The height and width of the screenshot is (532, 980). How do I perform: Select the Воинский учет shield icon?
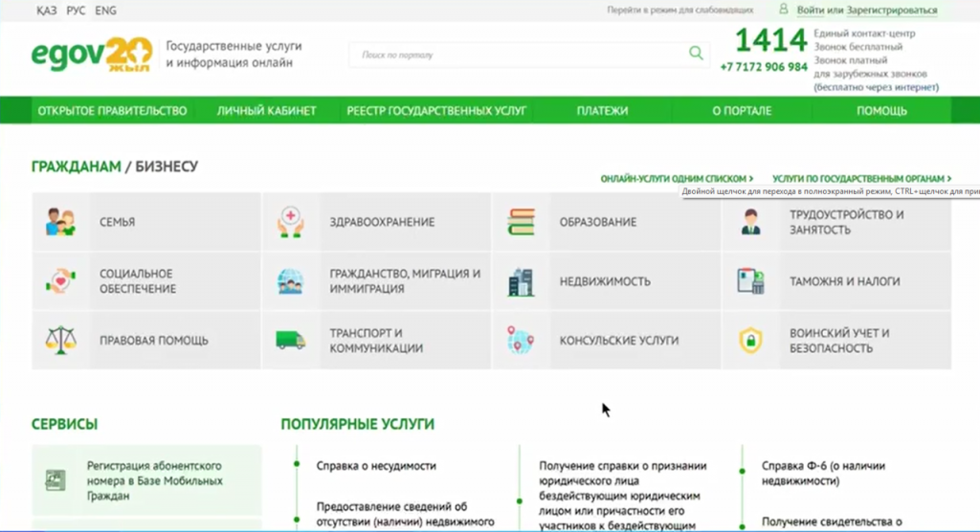click(750, 341)
